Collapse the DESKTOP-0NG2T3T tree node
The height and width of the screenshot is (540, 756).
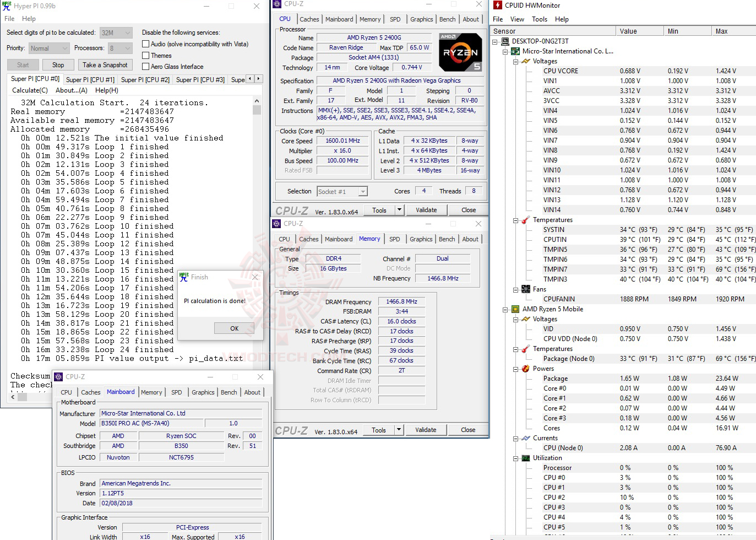point(495,41)
